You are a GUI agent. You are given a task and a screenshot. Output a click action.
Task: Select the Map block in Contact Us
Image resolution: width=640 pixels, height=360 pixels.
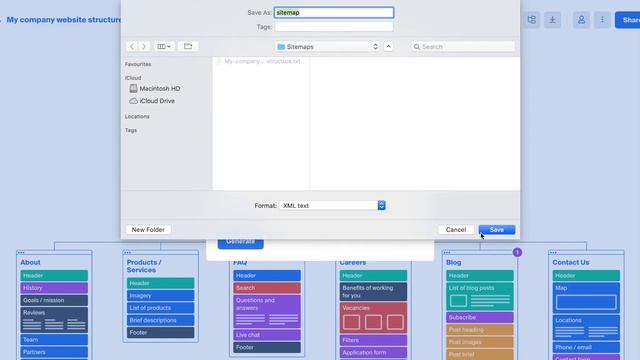point(586,298)
